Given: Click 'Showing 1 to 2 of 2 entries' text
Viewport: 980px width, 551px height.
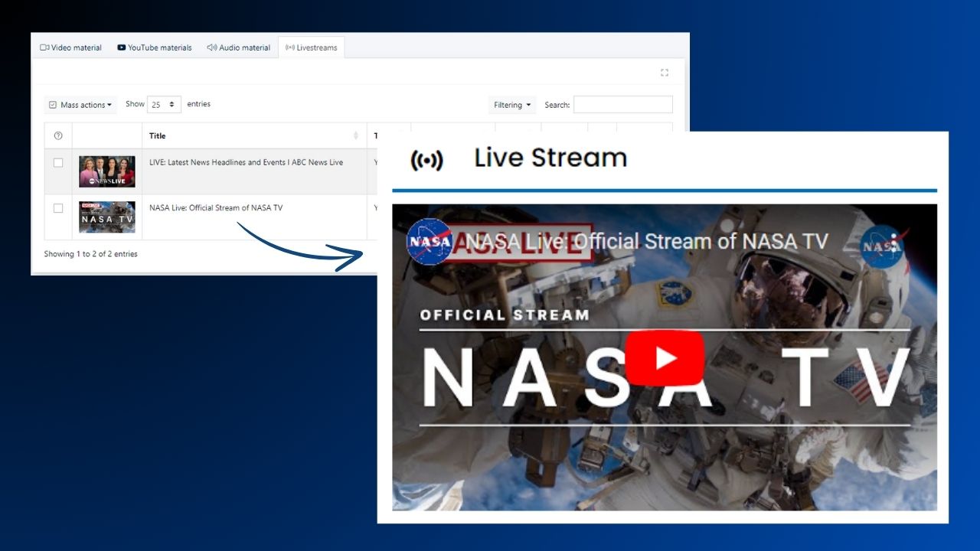Looking at the screenshot, I should coord(91,254).
